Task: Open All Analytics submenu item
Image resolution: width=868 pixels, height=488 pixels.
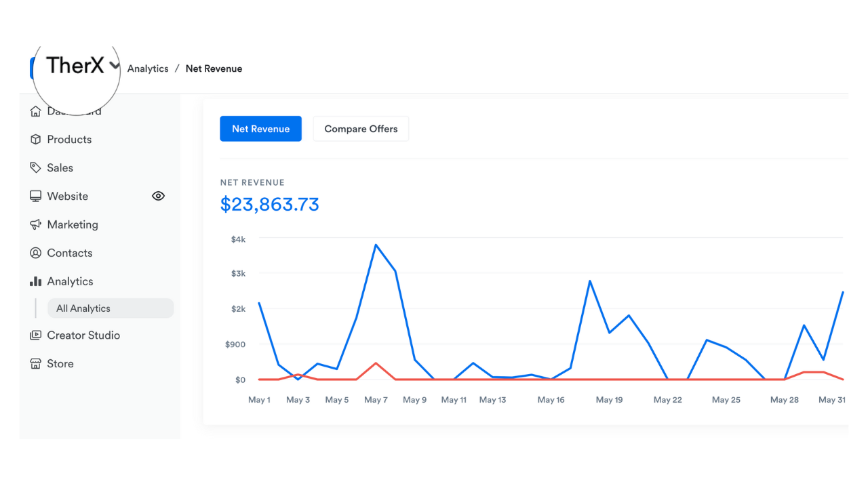Action: click(x=83, y=308)
